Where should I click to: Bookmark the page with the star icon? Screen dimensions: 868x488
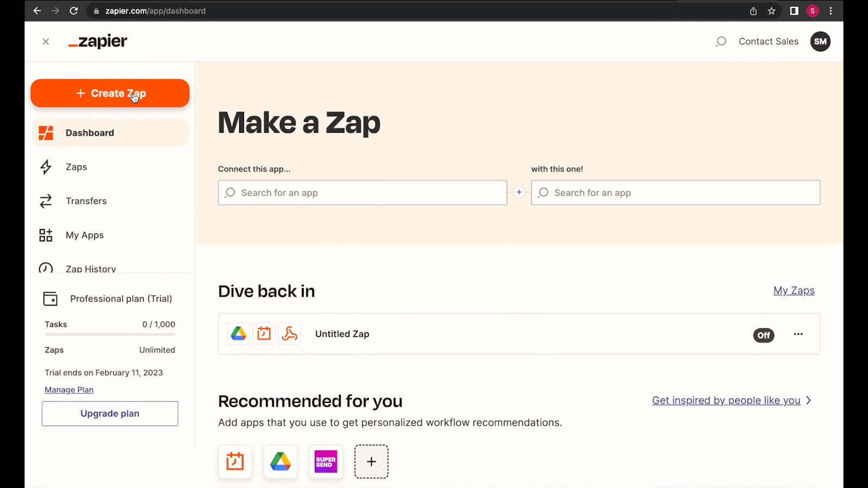771,11
